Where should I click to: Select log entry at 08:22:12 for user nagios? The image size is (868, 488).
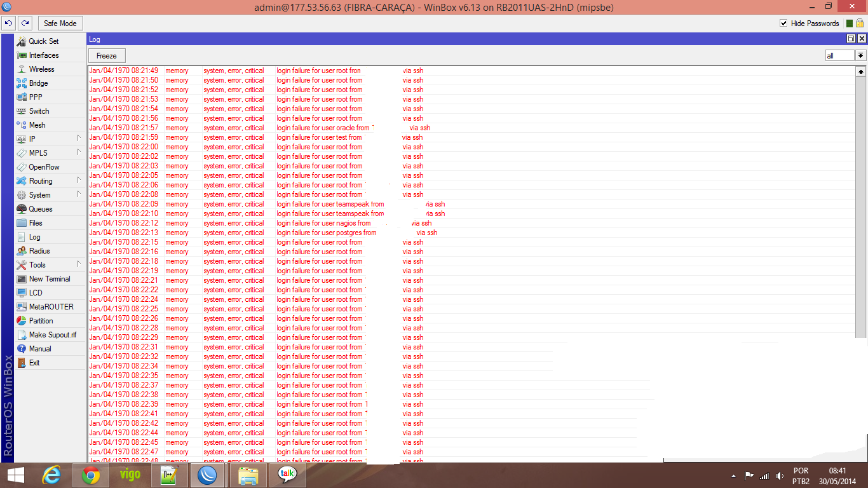tap(471, 223)
